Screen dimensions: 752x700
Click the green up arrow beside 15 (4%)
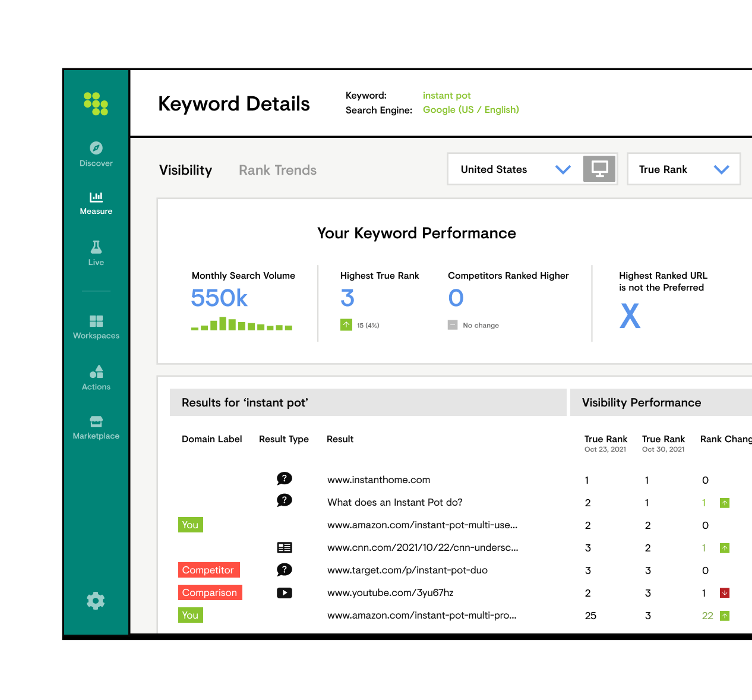(346, 325)
